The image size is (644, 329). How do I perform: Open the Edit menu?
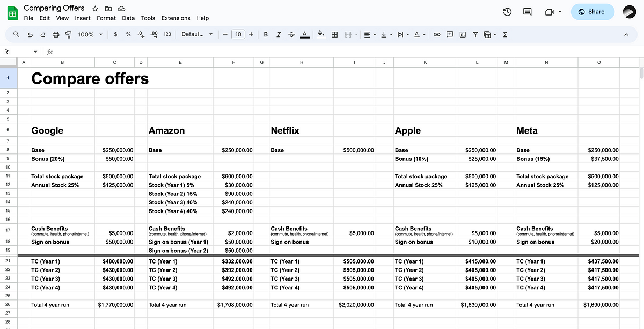[x=45, y=18]
